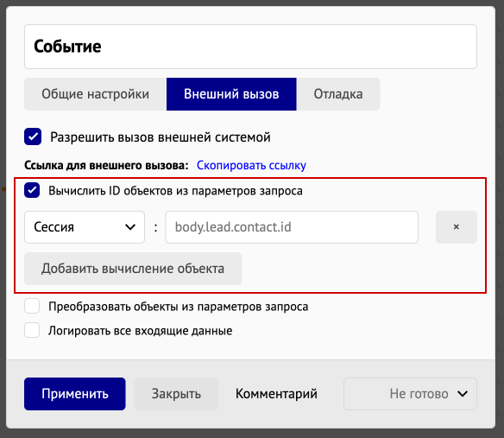The height and width of the screenshot is (438, 504).
Task: Uncheck Разрешить вызов внешней системой
Action: (x=33, y=136)
